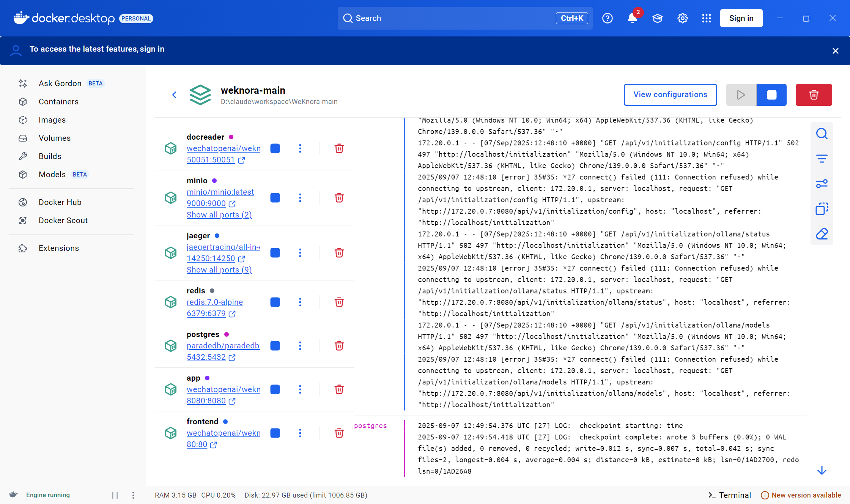Image resolution: width=850 pixels, height=504 pixels.
Task: Open more actions for jaeger
Action: coord(300,253)
